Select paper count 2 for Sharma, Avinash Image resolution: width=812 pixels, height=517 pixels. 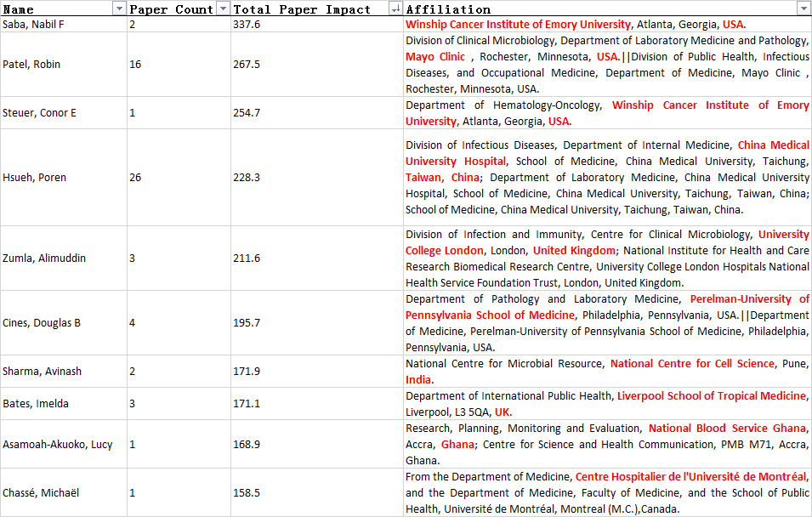pos(179,372)
